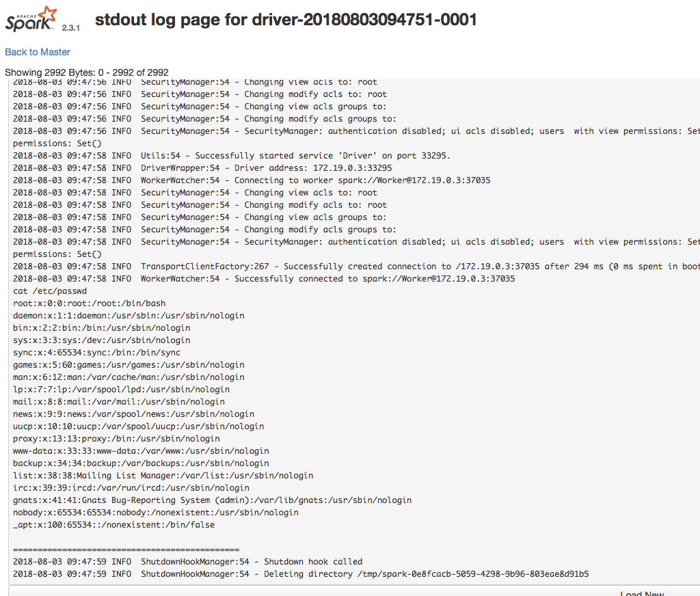700x596 pixels.
Task: Click the stdout log page heading
Action: [x=285, y=20]
